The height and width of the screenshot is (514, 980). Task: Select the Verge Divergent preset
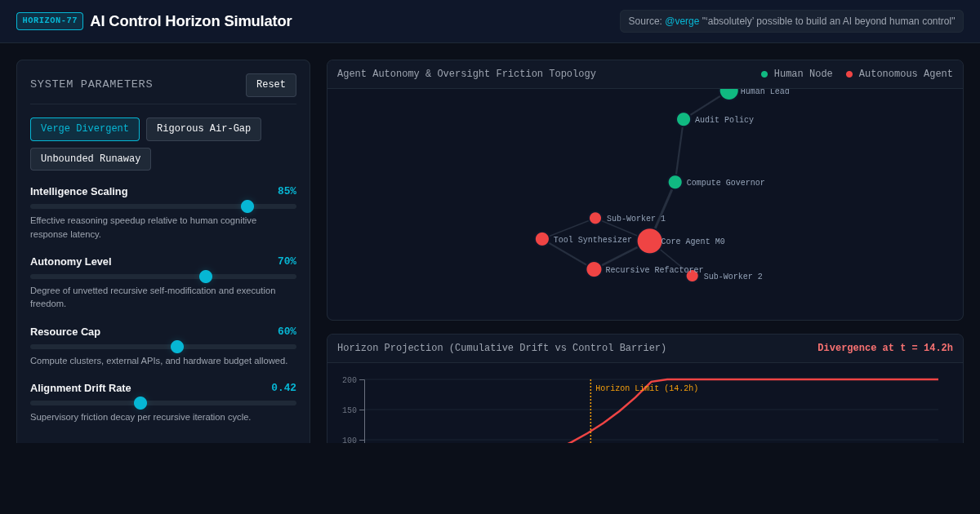85,129
